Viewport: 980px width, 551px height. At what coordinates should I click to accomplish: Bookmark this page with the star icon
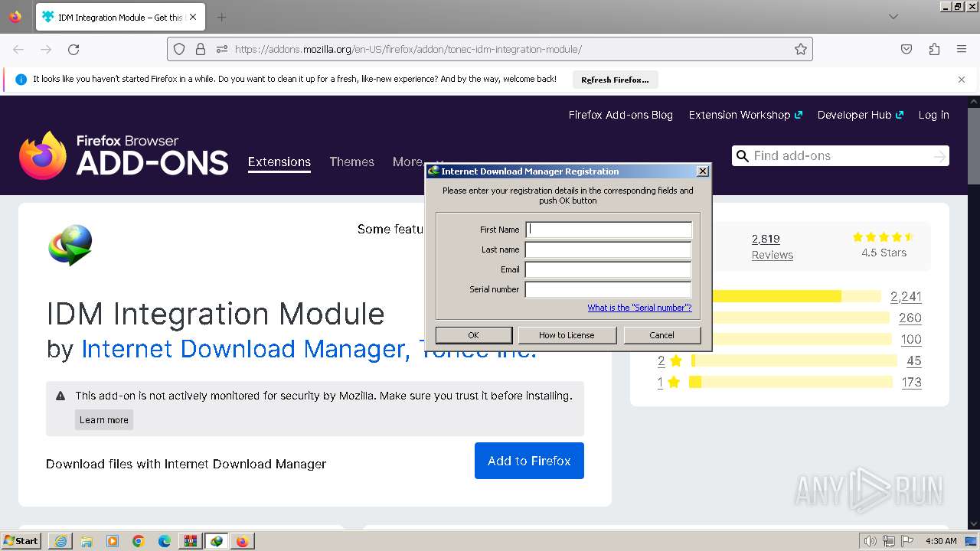[801, 49]
